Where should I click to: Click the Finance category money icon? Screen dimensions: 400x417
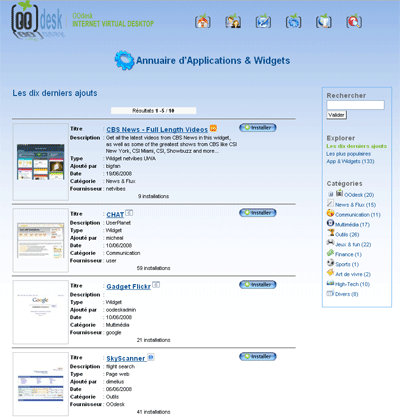[x=330, y=252]
